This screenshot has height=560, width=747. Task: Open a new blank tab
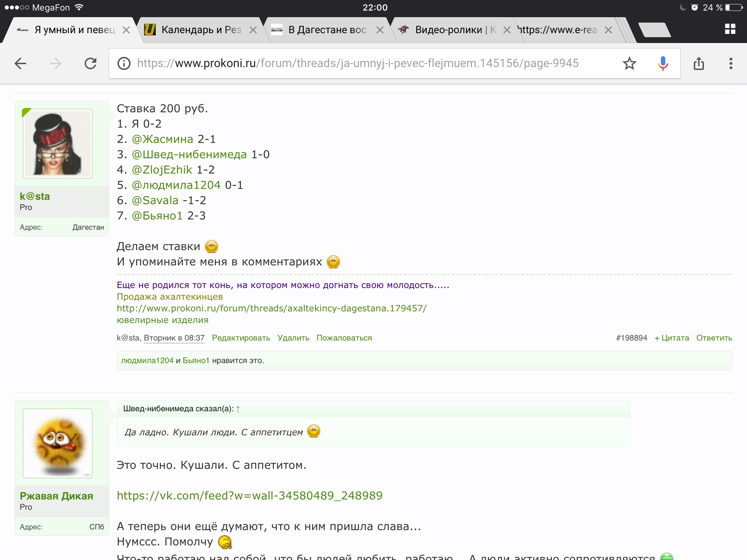click(655, 30)
